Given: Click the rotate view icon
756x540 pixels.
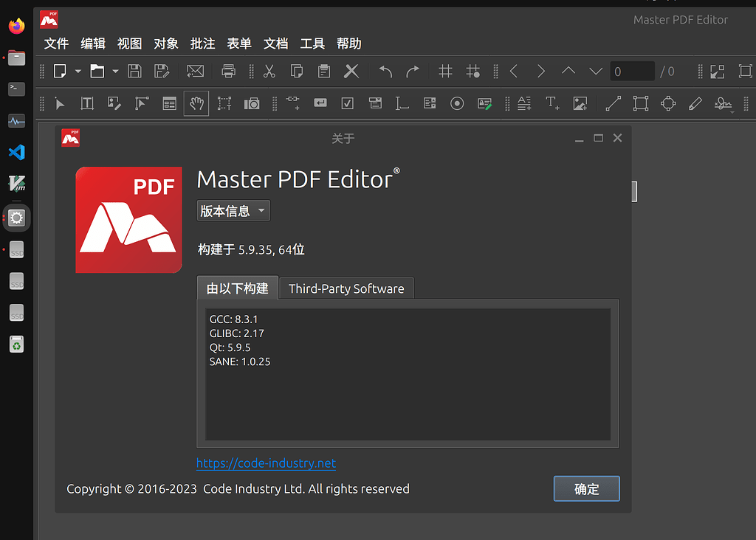Looking at the screenshot, I should coord(718,72).
